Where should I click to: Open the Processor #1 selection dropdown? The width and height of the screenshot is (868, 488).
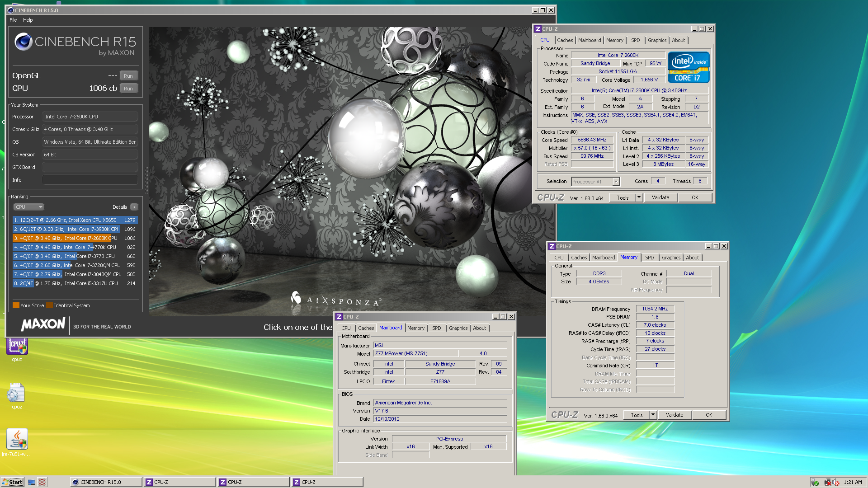tap(595, 182)
